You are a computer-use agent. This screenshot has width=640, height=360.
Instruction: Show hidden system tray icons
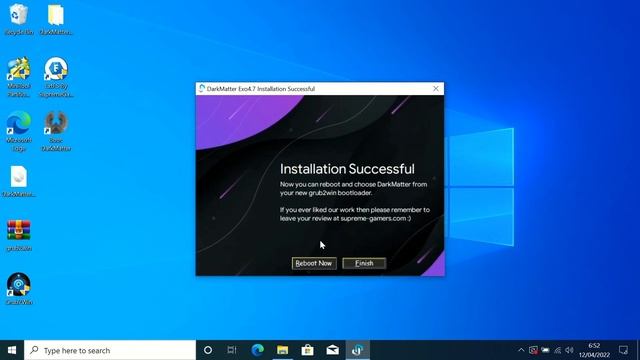(521, 350)
